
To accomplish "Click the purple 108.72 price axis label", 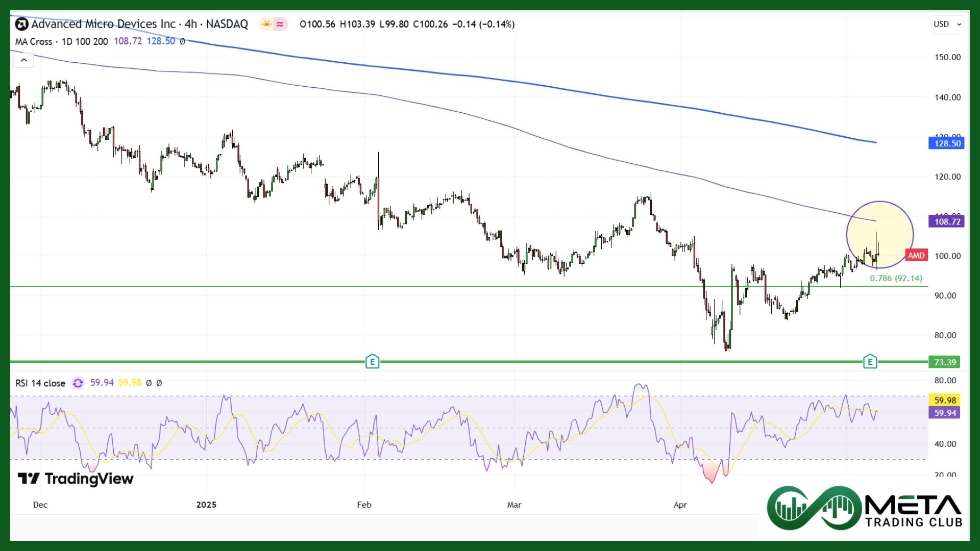I will pos(947,221).
